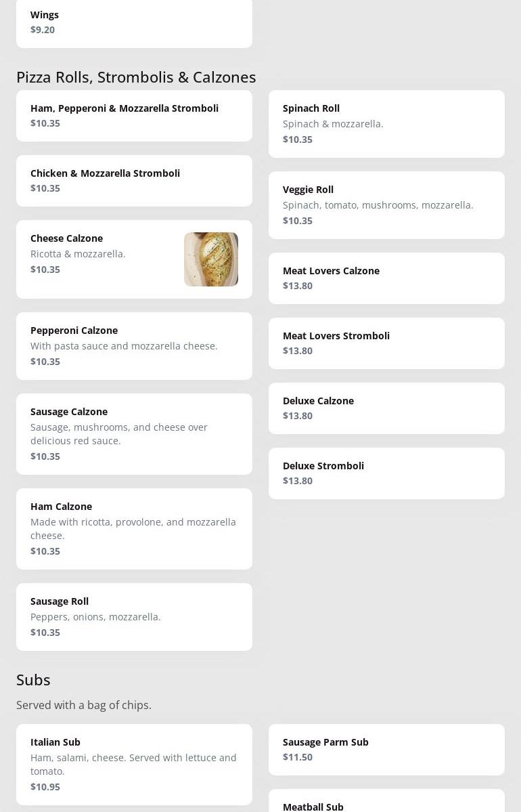Choose the Meat Lovers Stromboli
The image size is (521, 812).
point(386,343)
